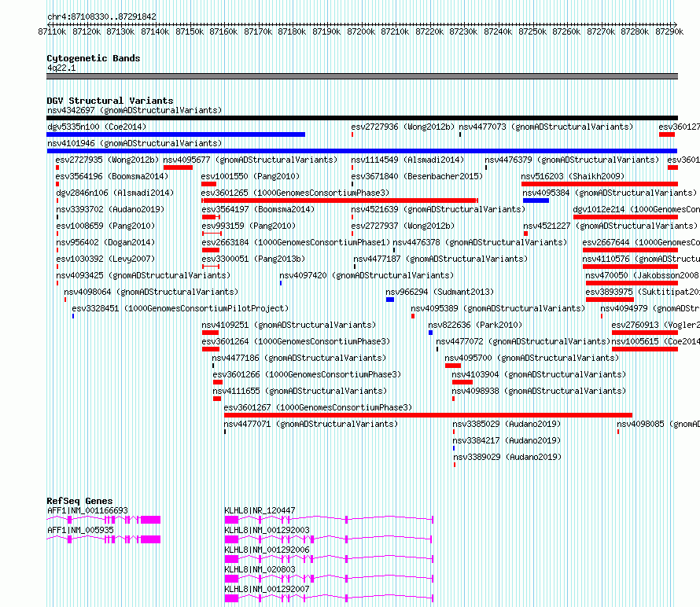700x607 pixels.
Task: Click the nsv516203 (Shaikh2009) red bar
Action: click(599, 184)
